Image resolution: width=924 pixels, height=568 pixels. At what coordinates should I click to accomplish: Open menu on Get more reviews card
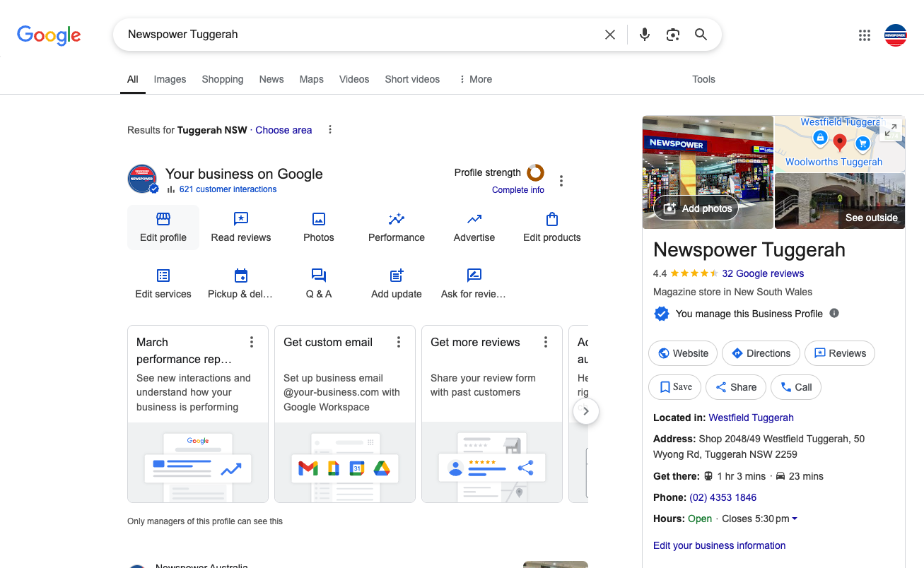click(x=546, y=342)
